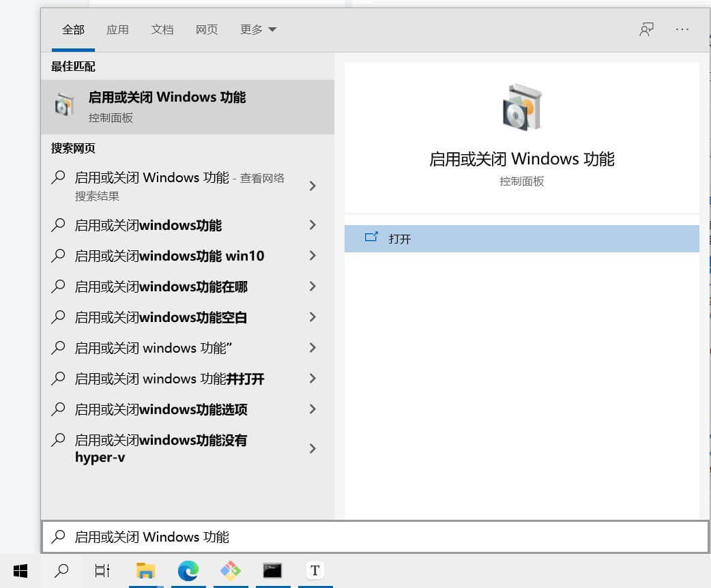Screen dimensions: 711x588
Task: Click the Windows features icon in best match
Action: [64, 105]
